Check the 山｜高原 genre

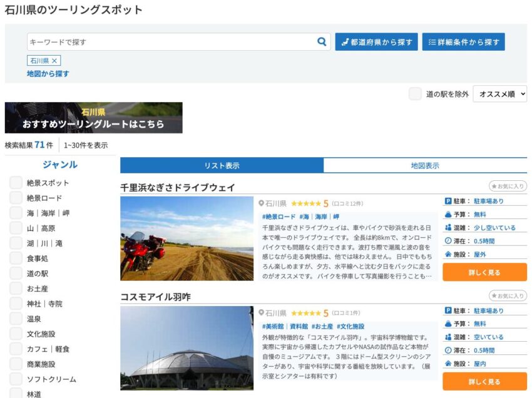[16, 228]
